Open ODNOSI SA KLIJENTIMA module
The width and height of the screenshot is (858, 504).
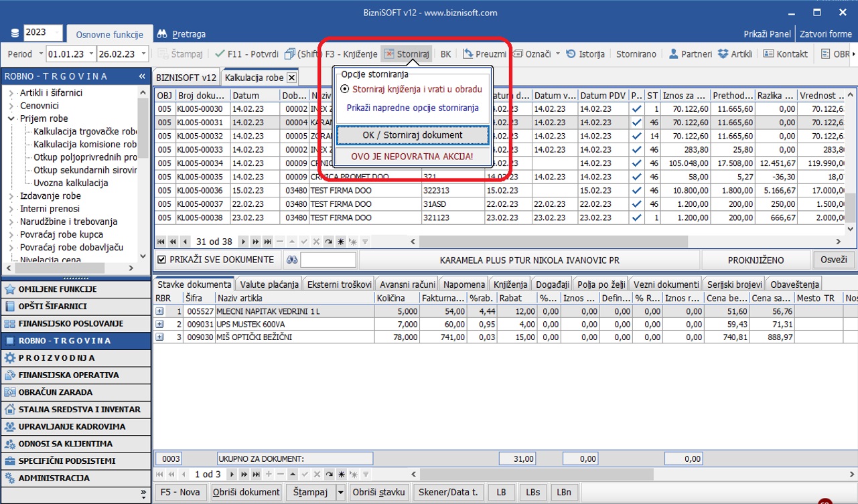point(76,444)
